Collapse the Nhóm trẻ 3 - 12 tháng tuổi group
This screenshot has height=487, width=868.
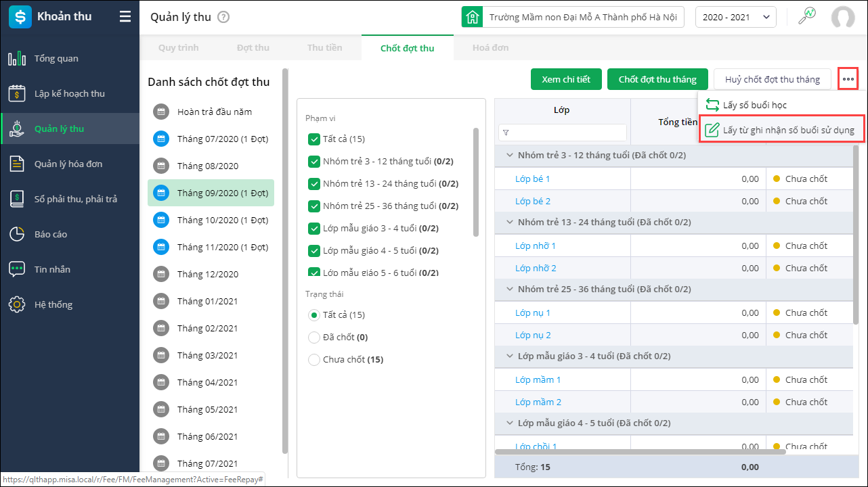510,156
